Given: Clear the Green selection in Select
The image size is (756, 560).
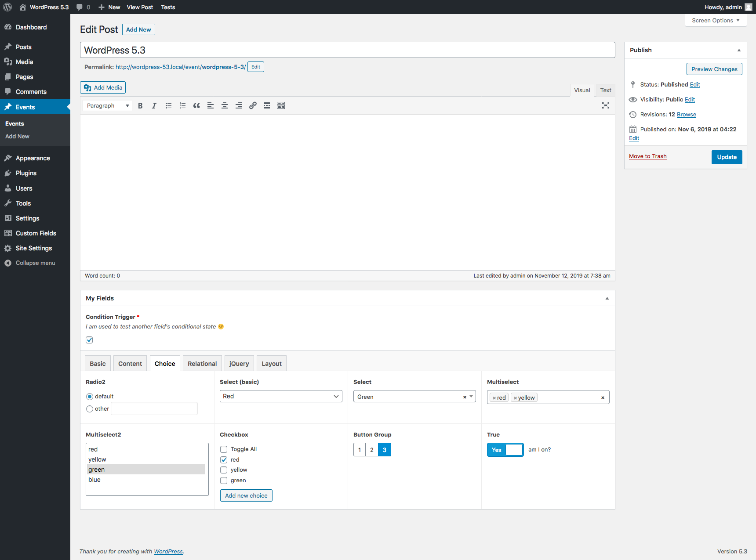Looking at the screenshot, I should tap(465, 397).
